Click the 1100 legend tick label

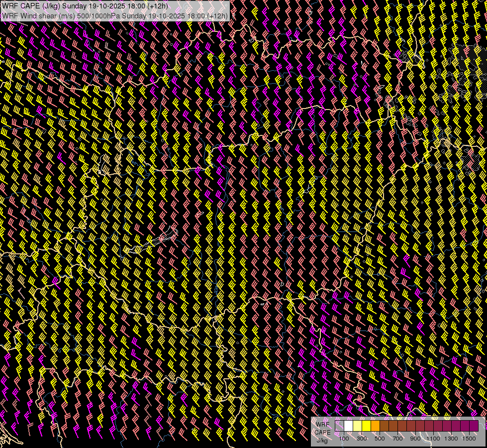tap(433, 439)
